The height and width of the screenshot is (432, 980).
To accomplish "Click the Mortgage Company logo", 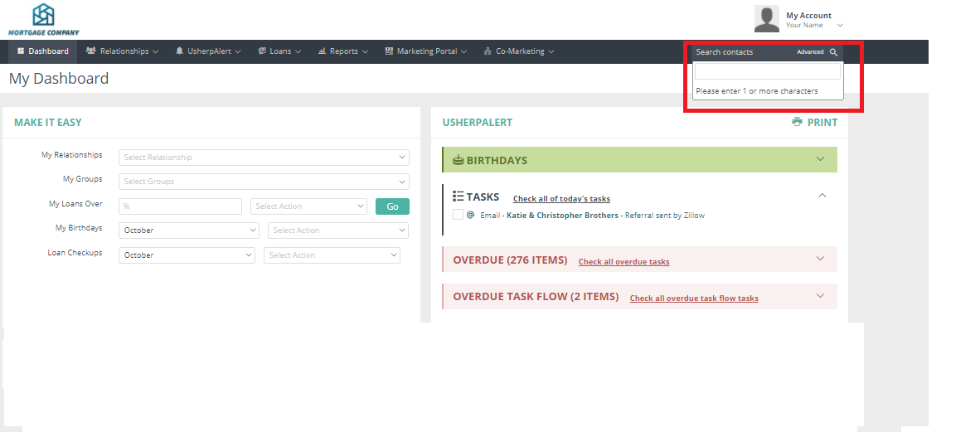I will (x=44, y=19).
